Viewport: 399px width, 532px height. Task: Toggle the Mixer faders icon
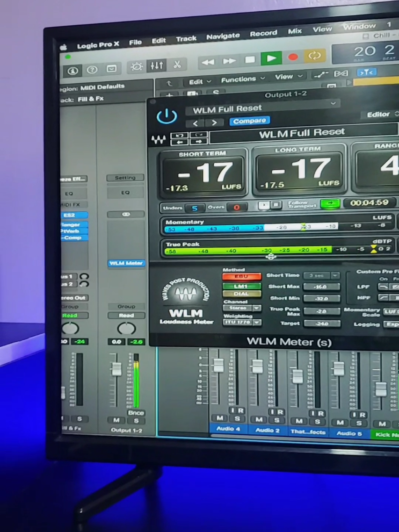point(156,65)
